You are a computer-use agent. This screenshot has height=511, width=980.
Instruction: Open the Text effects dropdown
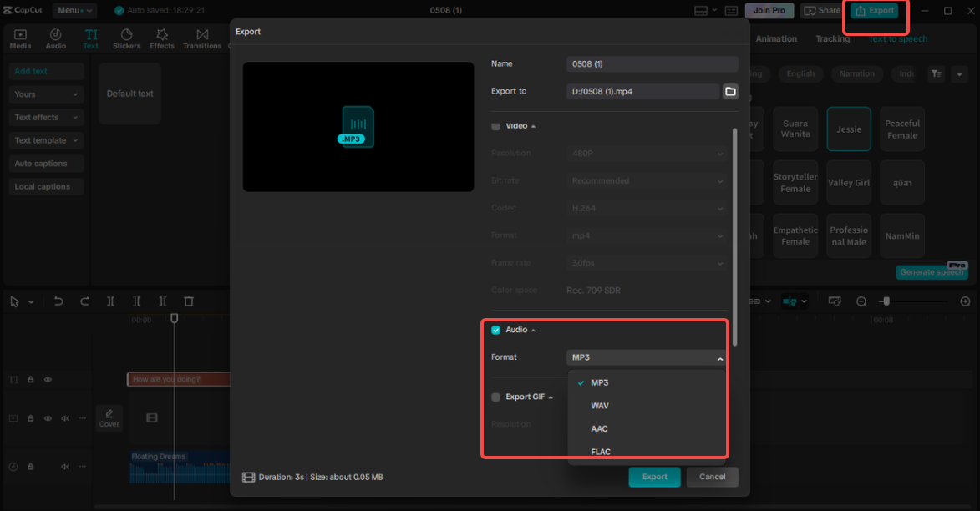pos(45,117)
